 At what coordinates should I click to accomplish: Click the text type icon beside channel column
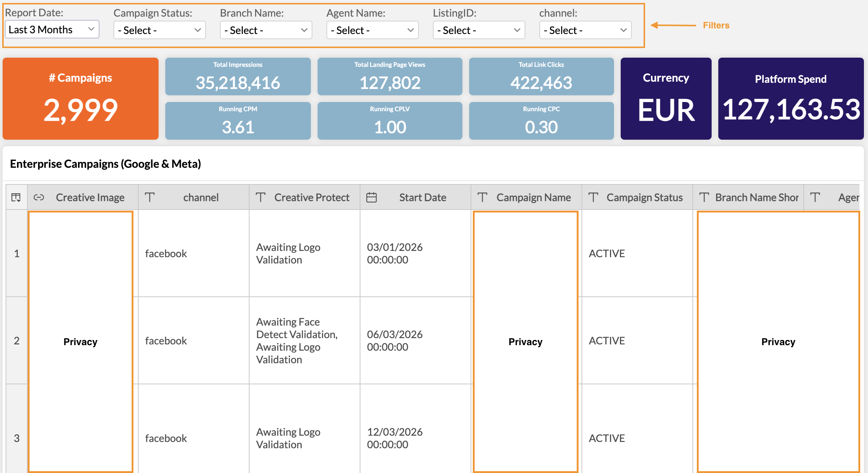click(x=150, y=197)
